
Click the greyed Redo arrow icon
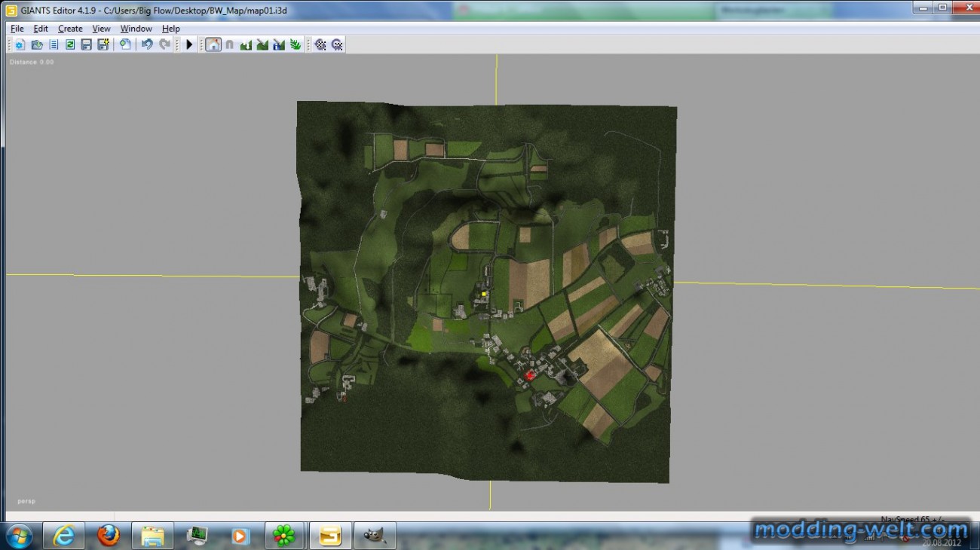pos(164,44)
